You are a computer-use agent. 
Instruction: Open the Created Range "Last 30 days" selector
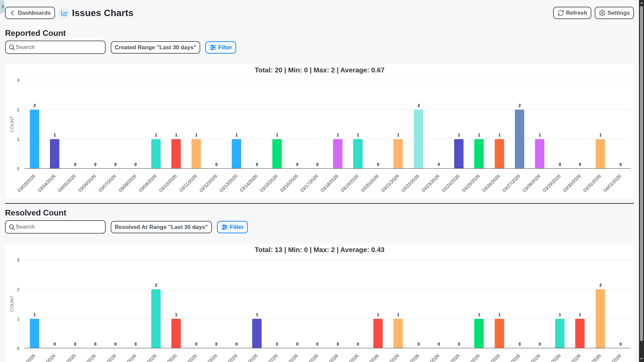pos(155,47)
